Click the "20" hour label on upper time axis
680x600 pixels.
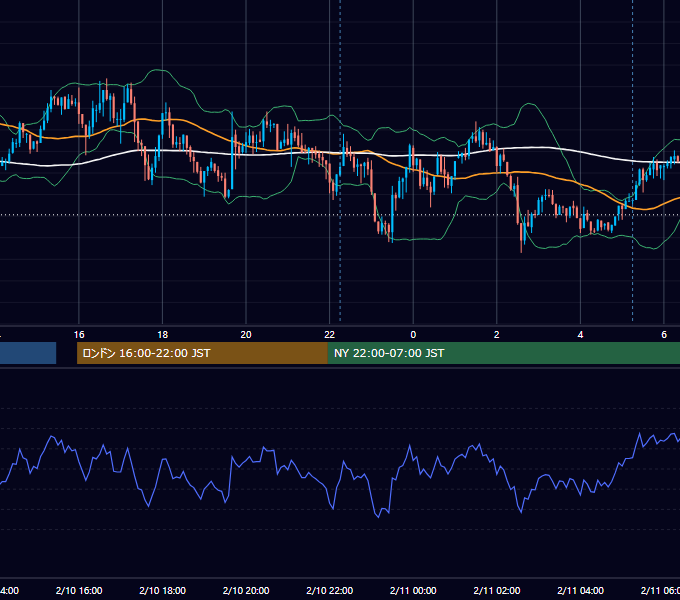pos(246,335)
